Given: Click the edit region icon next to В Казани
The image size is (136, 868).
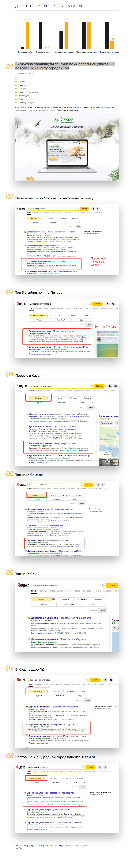Looking at the screenshot, I should point(48,398).
